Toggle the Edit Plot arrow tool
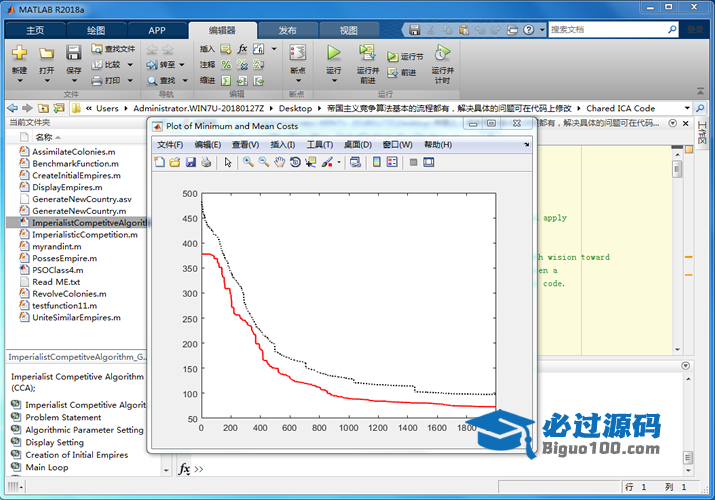Viewport: 715px width, 500px height. click(228, 162)
